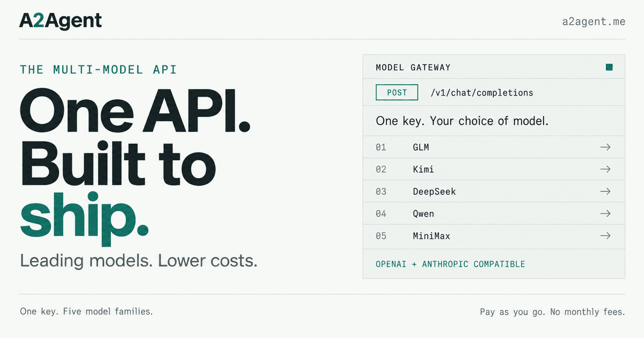Image resolution: width=644 pixels, height=338 pixels.
Task: Open the Qwen row arrow
Action: click(605, 214)
